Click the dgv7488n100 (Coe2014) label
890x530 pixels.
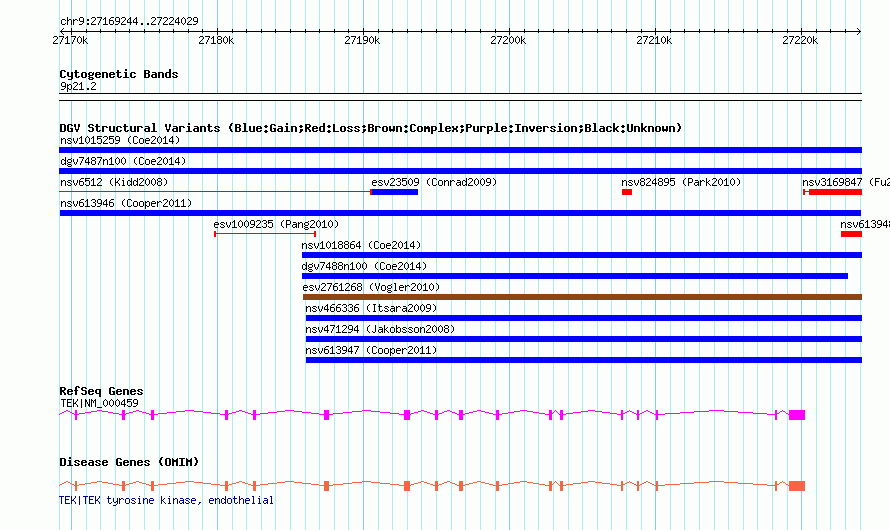[364, 266]
